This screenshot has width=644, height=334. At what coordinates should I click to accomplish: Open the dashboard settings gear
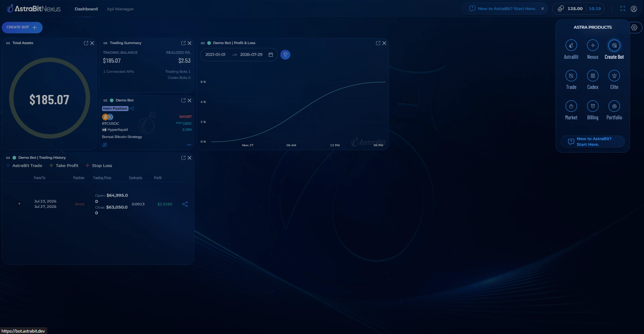(634, 28)
